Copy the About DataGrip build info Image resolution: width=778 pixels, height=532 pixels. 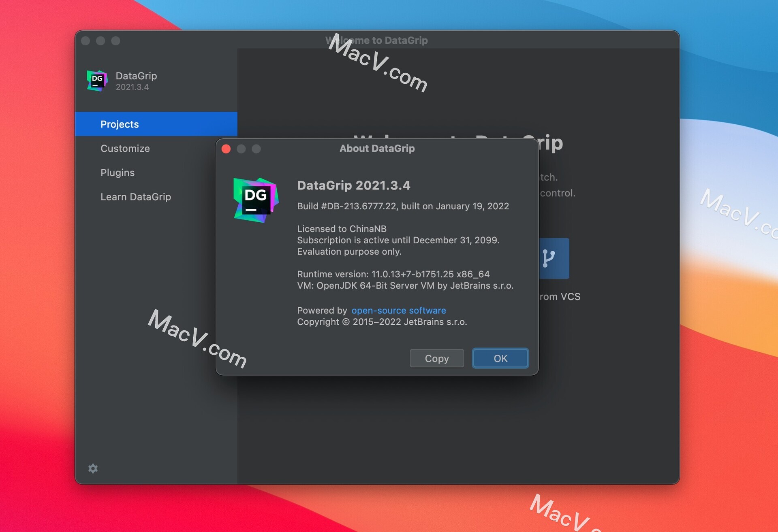click(x=436, y=358)
